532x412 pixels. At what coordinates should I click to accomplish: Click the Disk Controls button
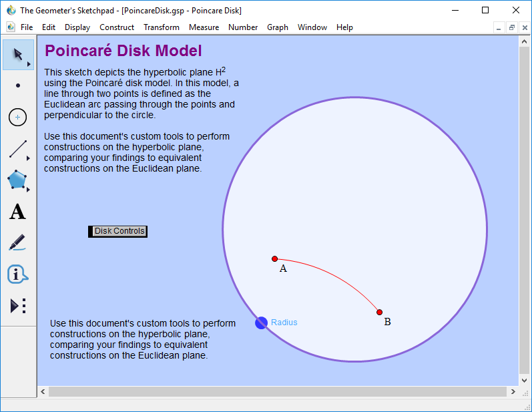pos(119,231)
